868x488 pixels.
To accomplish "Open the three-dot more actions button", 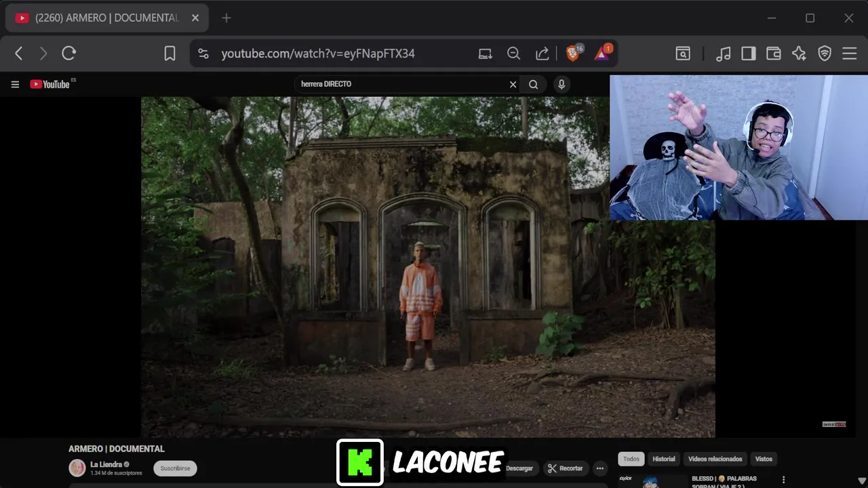I will tap(599, 468).
